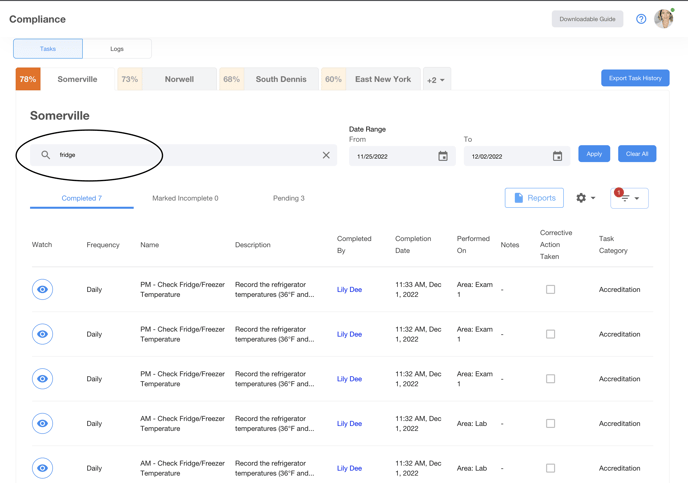688x483 pixels.
Task: Click the Somerville heading text
Action: (x=60, y=116)
